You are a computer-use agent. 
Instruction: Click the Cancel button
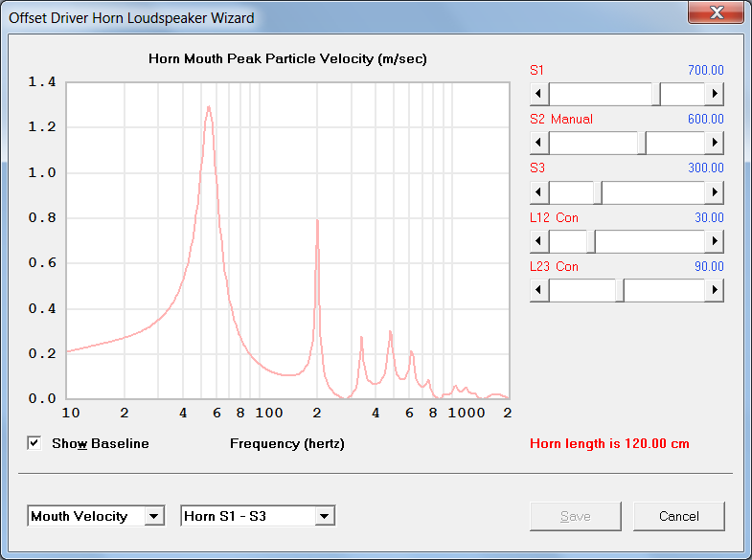pyautogui.click(x=678, y=516)
